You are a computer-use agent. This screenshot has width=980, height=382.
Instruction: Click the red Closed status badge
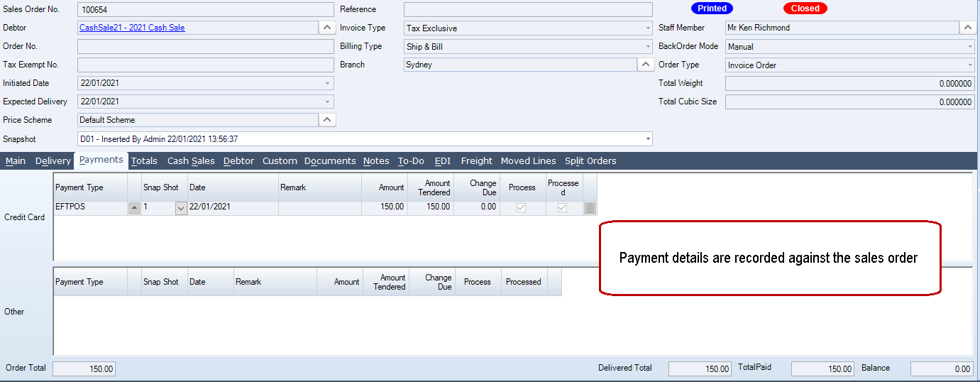pyautogui.click(x=805, y=9)
